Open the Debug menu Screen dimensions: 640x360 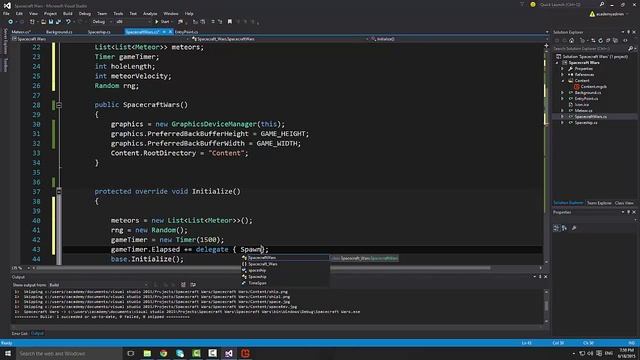click(x=84, y=13)
